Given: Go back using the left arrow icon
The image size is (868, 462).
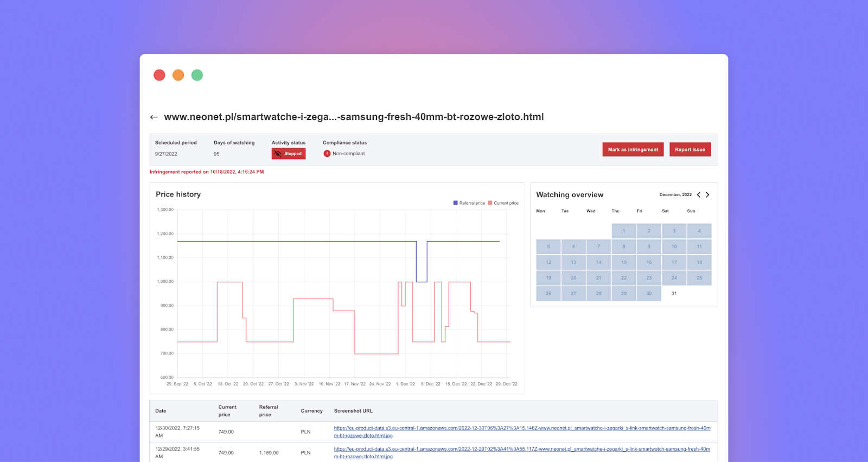Looking at the screenshot, I should (154, 117).
